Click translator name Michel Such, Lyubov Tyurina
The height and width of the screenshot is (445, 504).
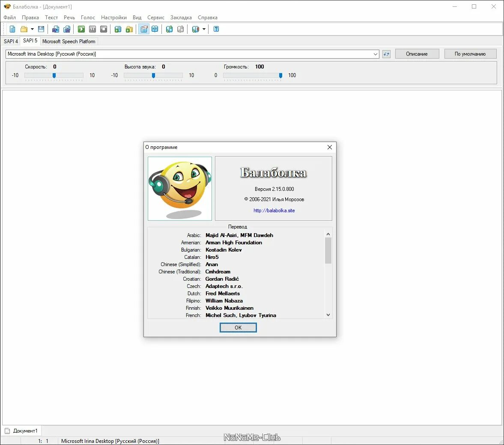click(241, 315)
